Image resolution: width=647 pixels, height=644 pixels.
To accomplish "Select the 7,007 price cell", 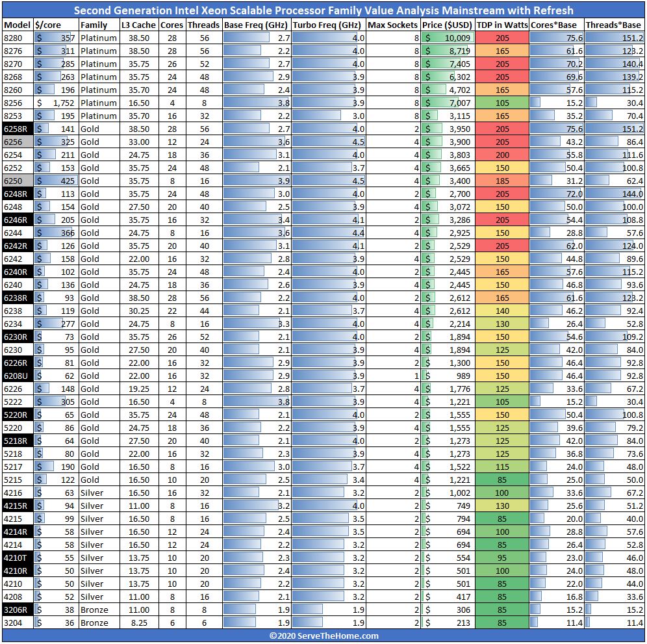I will tap(448, 103).
